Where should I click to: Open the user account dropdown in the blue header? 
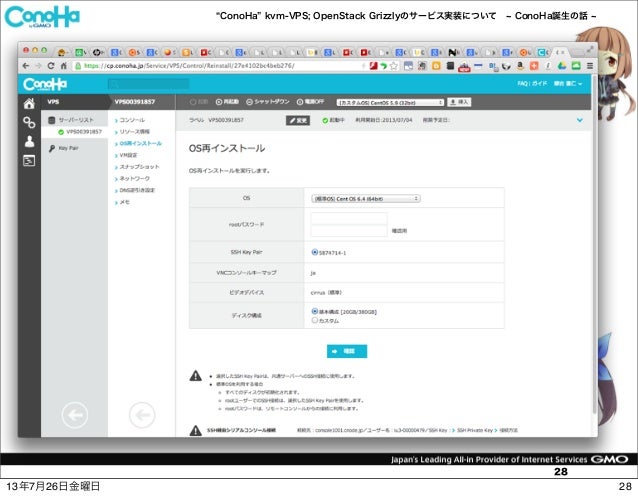[x=568, y=83]
